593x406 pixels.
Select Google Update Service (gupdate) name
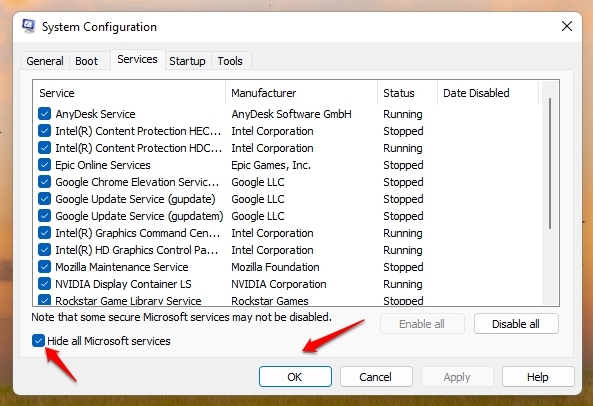pos(135,199)
